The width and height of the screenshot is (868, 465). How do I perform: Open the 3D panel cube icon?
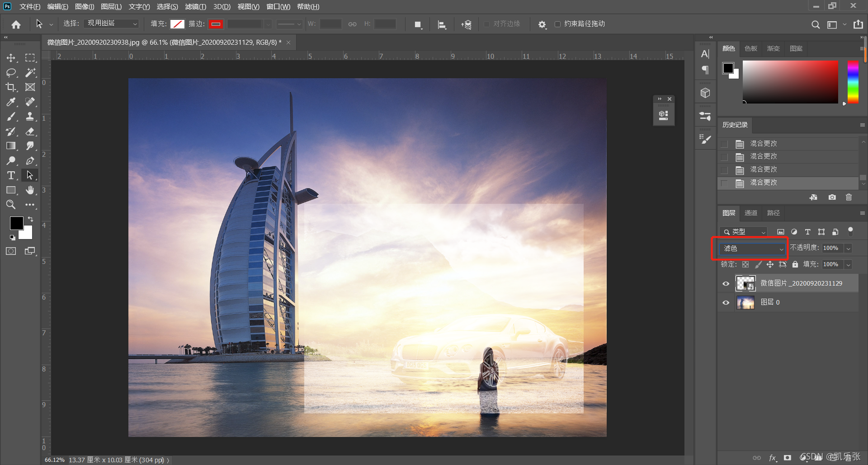tap(705, 93)
